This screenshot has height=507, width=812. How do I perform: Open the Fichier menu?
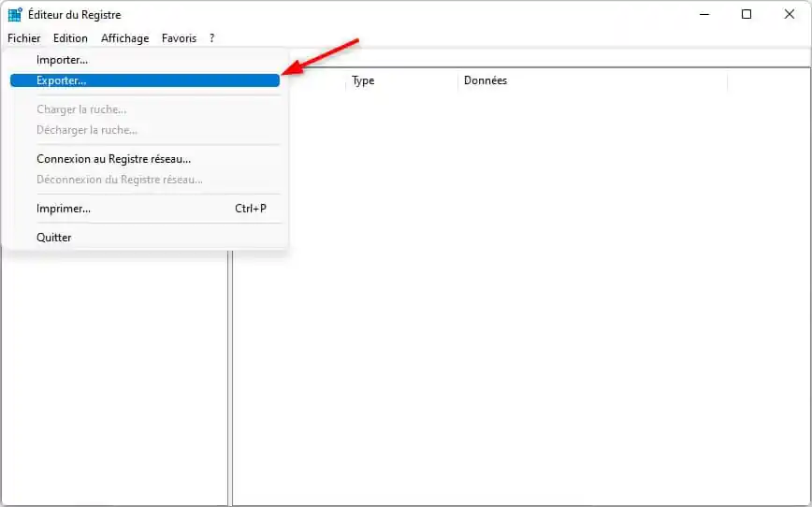click(x=23, y=38)
